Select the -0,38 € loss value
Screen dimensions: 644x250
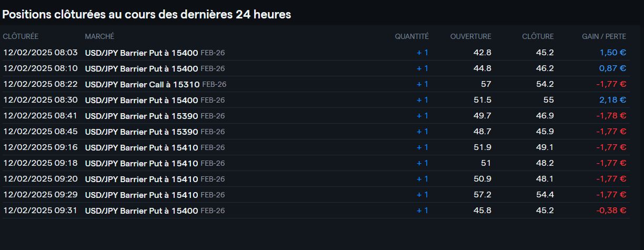(x=611, y=211)
